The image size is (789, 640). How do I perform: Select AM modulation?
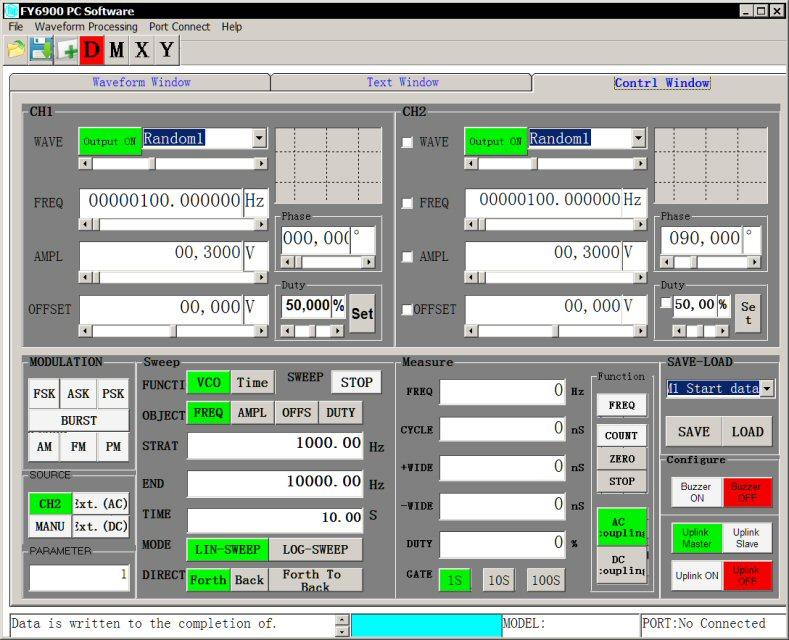click(x=44, y=447)
